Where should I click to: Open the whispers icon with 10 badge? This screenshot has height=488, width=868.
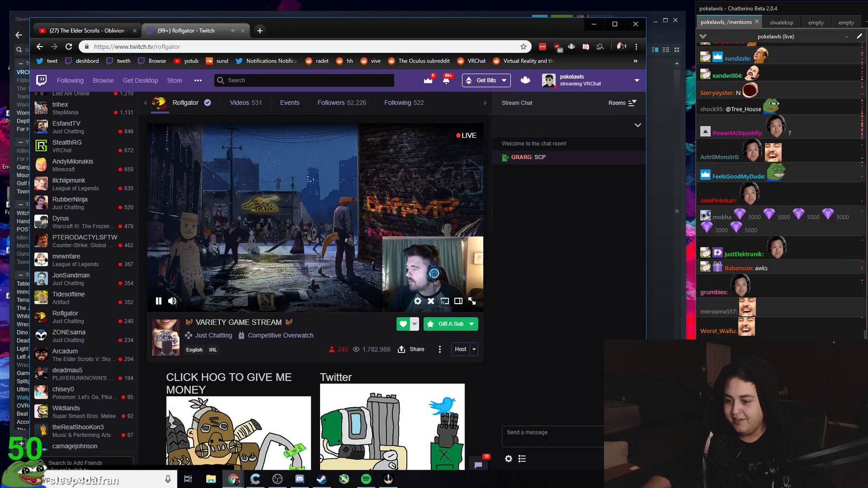(478, 464)
